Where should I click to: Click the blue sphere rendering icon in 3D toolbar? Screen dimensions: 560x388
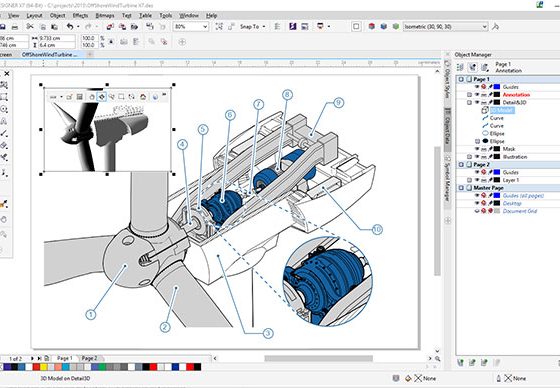tap(155, 97)
